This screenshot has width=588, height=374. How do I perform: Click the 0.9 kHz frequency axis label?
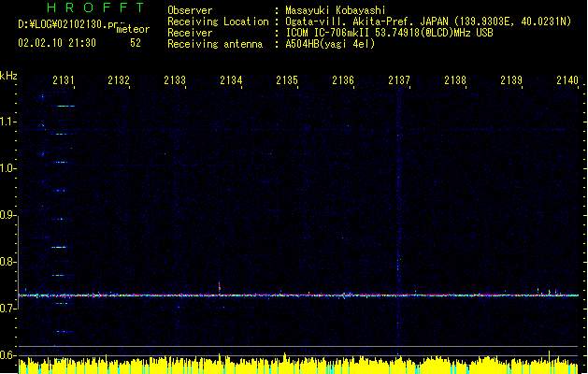pyautogui.click(x=7, y=215)
